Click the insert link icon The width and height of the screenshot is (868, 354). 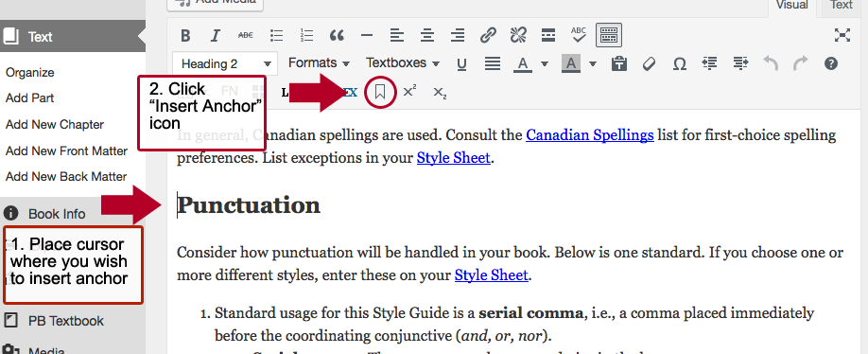click(488, 36)
